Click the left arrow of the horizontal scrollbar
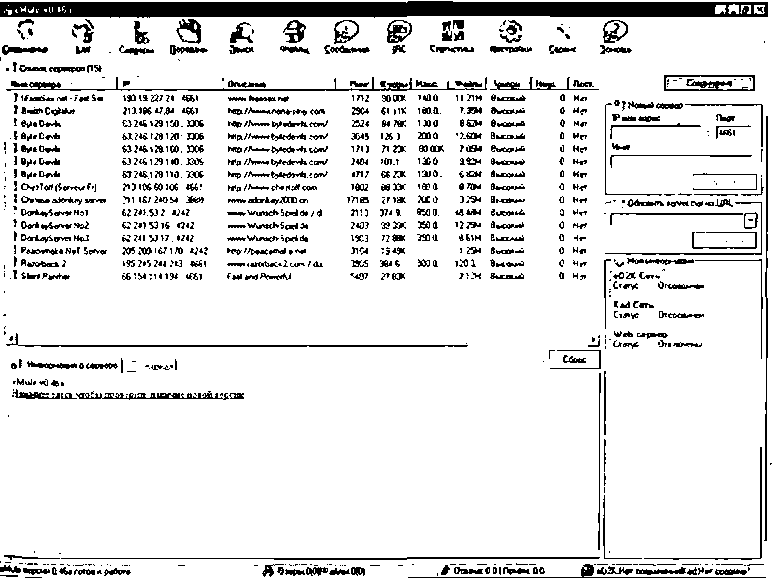Viewport: 773px width, 578px height. (x=12, y=339)
